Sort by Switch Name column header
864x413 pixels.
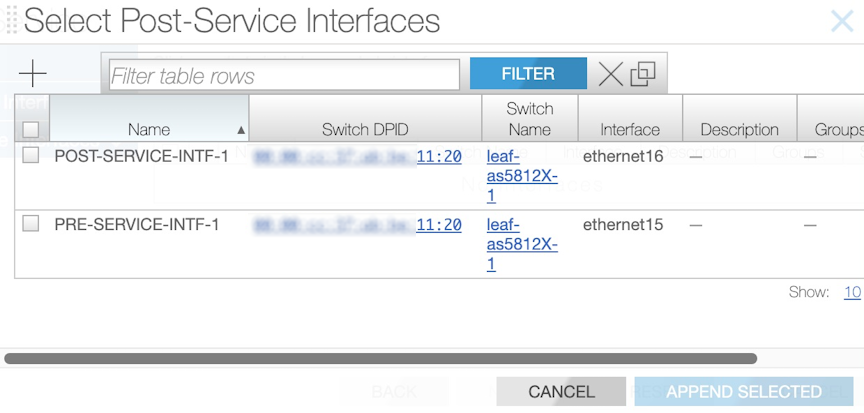coord(530,118)
